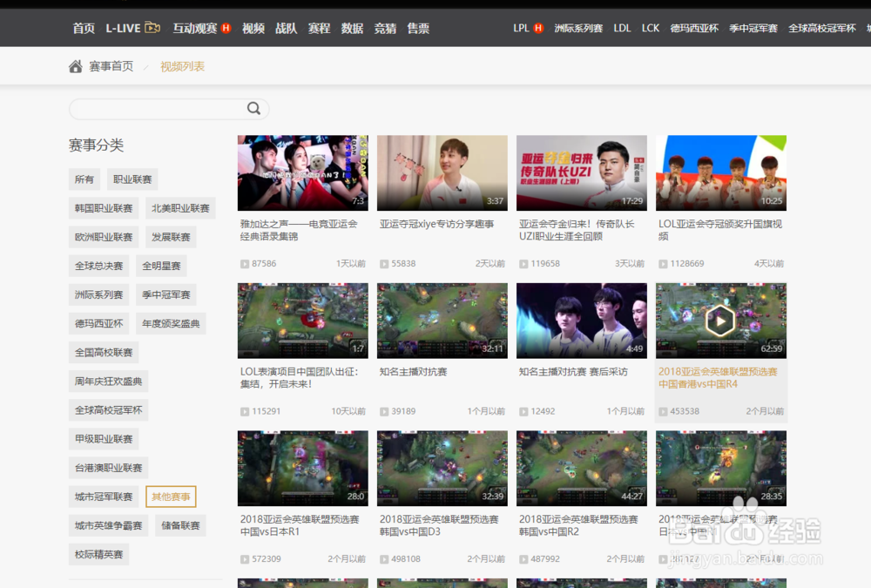Filter by 城市冠军联赛 category
The image size is (871, 588).
point(104,497)
